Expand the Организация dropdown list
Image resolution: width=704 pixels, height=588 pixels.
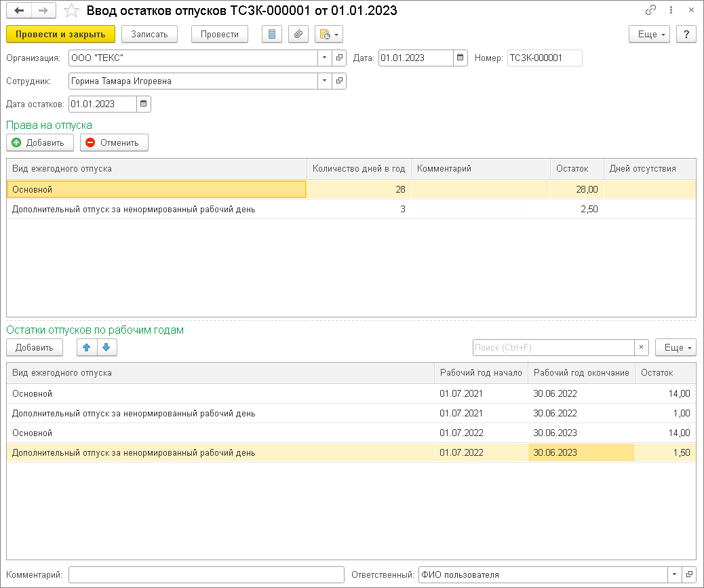(x=325, y=58)
